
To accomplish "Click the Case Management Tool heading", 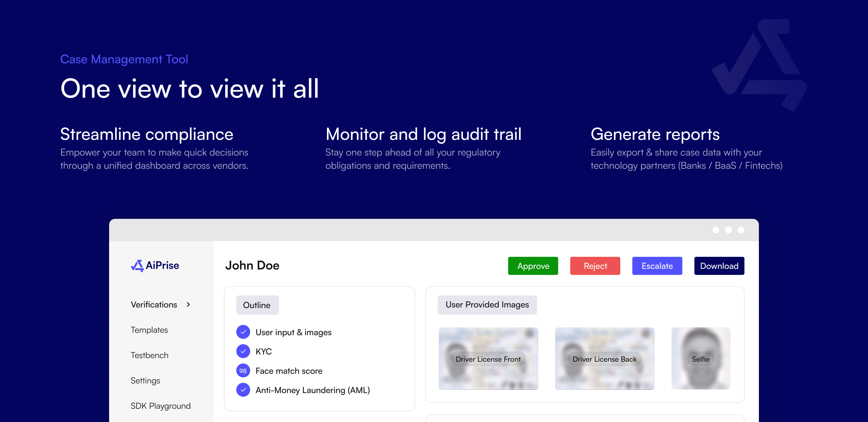I will pyautogui.click(x=124, y=59).
